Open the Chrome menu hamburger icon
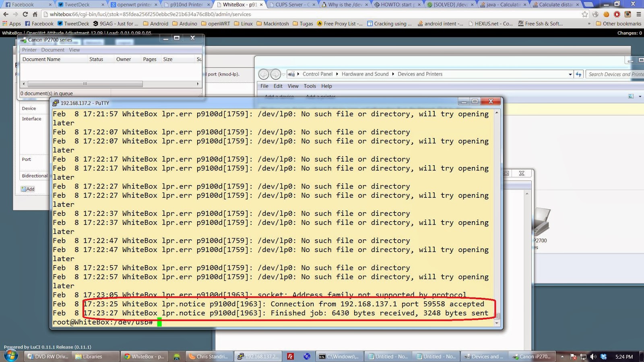The height and width of the screenshot is (362, 644). tap(638, 14)
